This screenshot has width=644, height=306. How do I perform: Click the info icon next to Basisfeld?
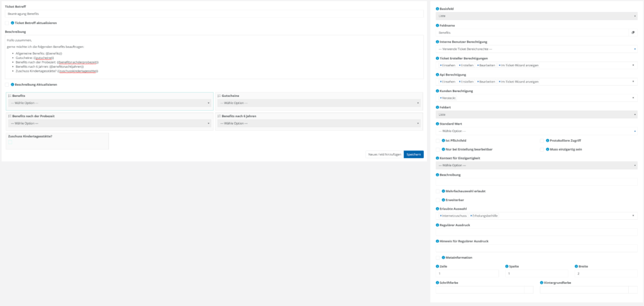(438, 9)
